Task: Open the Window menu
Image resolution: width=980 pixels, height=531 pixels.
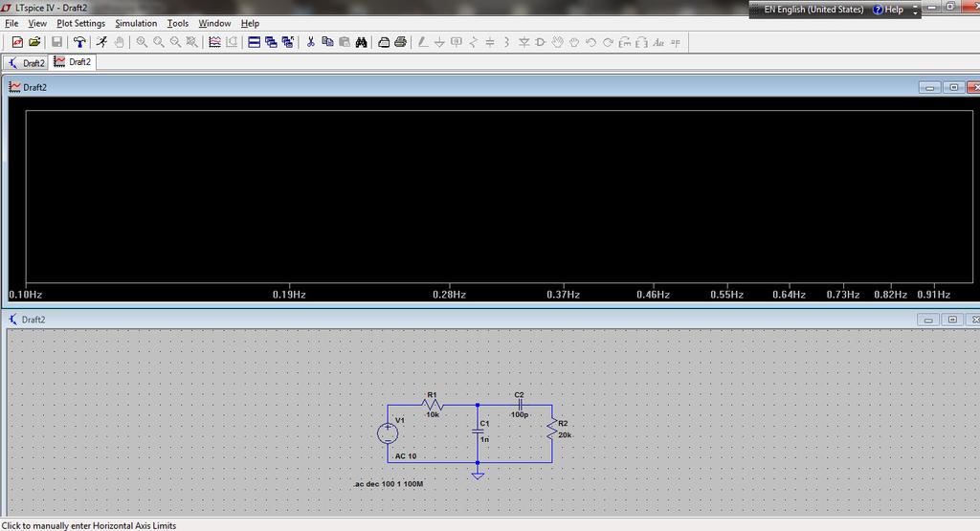Action: point(214,23)
